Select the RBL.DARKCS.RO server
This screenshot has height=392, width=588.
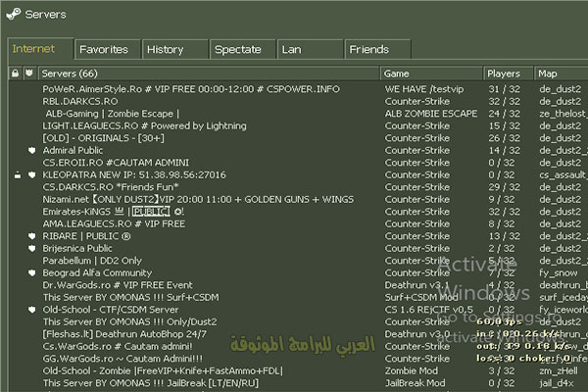click(x=80, y=101)
